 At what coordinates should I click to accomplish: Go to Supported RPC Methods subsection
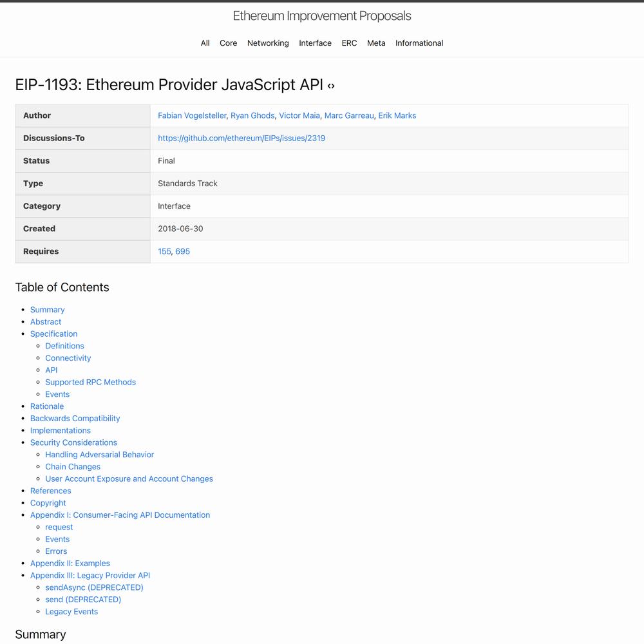(90, 382)
